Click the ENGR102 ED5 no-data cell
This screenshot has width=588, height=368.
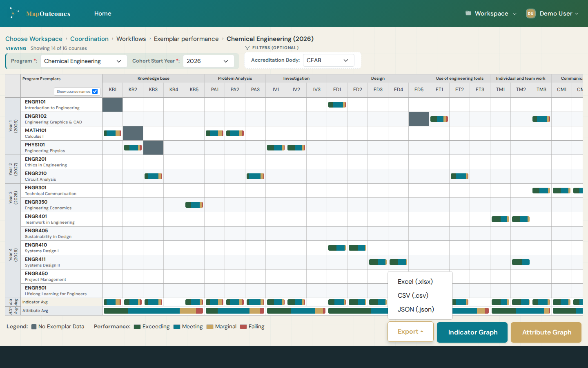coord(419,119)
